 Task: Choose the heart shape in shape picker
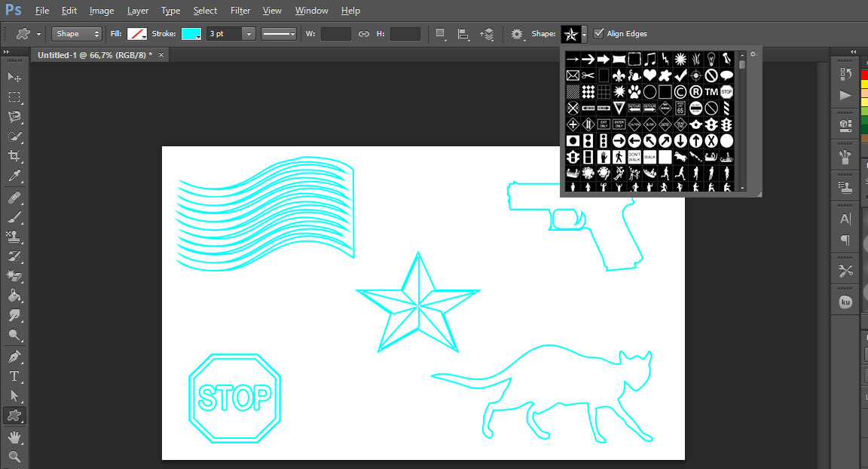[649, 75]
